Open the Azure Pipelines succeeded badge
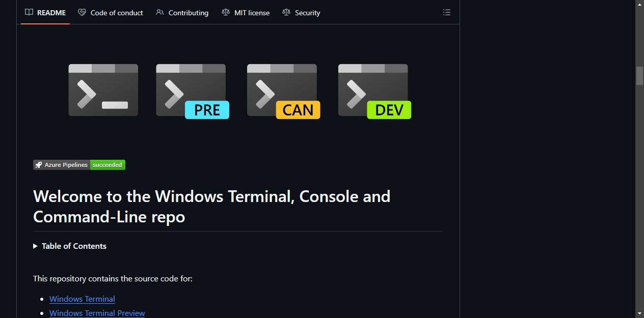The width and height of the screenshot is (644, 318). [79, 165]
